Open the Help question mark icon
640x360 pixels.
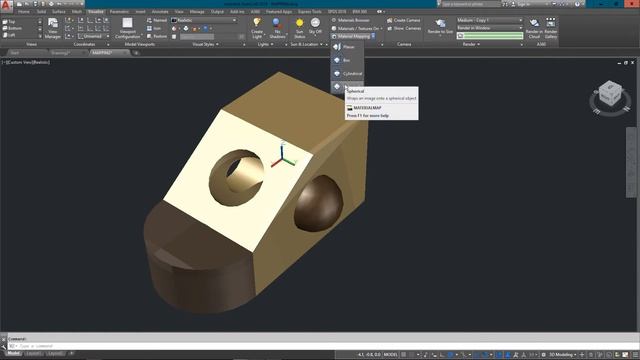point(577,4)
